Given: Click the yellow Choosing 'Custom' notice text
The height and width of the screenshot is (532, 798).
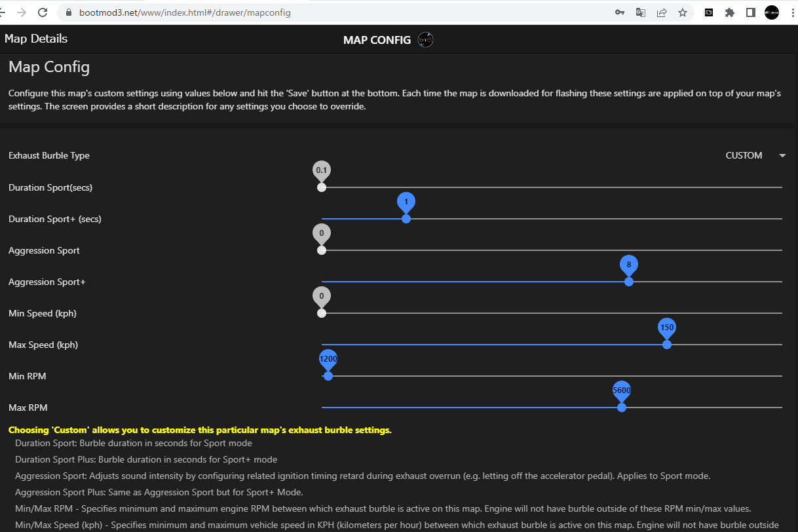Looking at the screenshot, I should (200, 430).
